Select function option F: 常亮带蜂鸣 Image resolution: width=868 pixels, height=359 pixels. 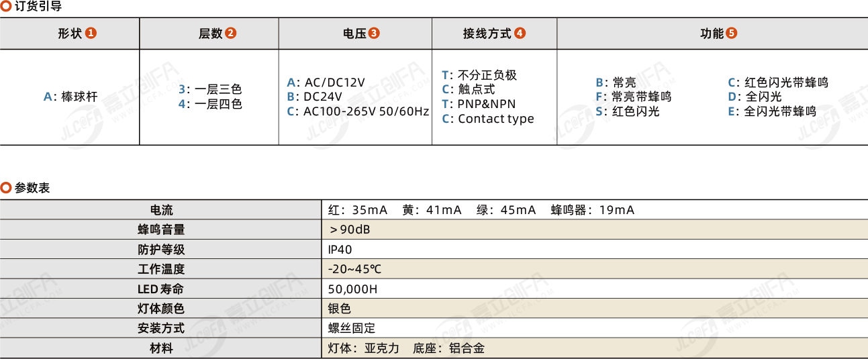[633, 97]
